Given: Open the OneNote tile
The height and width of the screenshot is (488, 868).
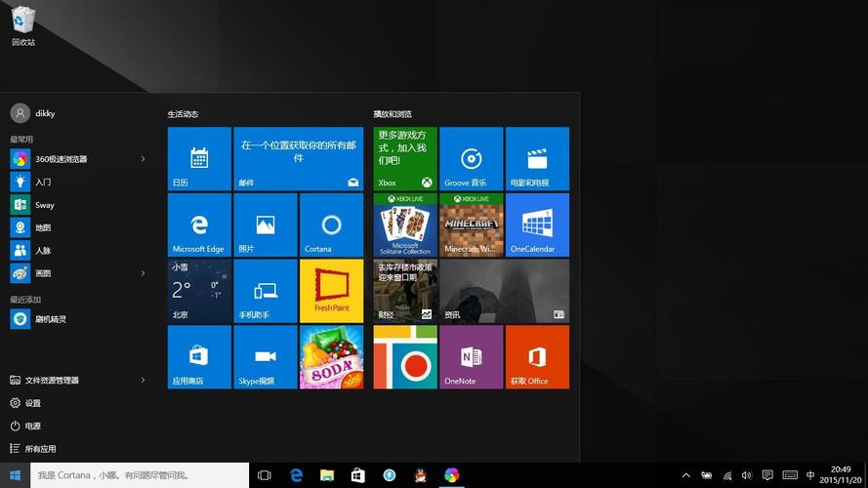Looking at the screenshot, I should point(471,356).
